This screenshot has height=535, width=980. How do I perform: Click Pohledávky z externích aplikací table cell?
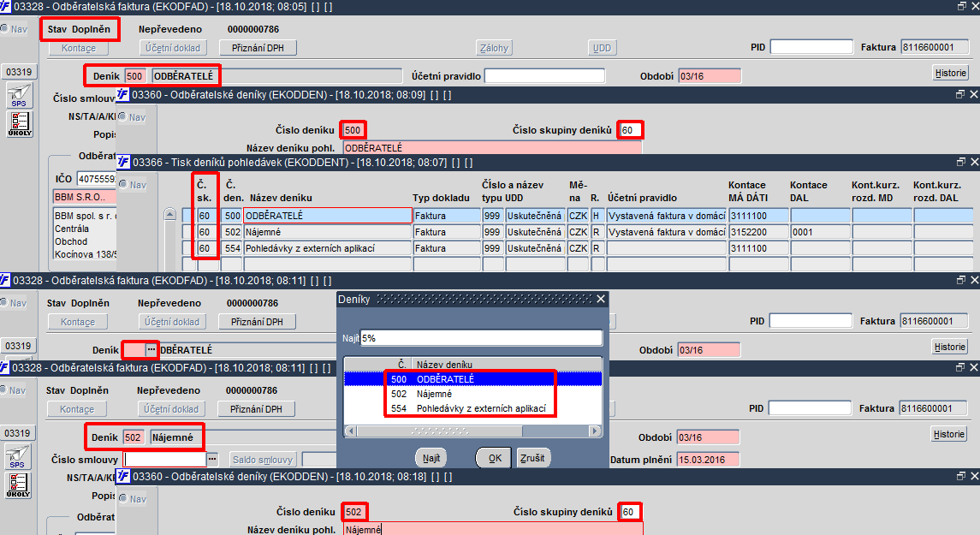click(328, 248)
